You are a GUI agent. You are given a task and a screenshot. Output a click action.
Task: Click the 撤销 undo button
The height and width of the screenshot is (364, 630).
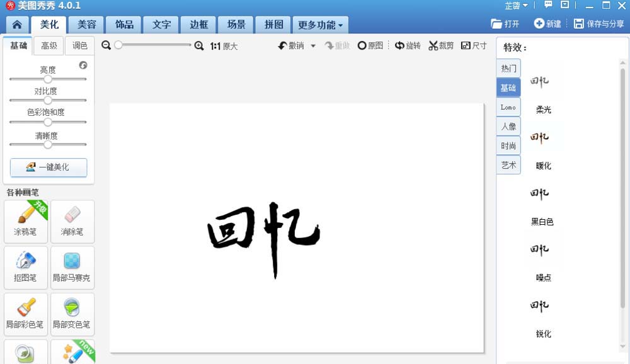click(291, 46)
